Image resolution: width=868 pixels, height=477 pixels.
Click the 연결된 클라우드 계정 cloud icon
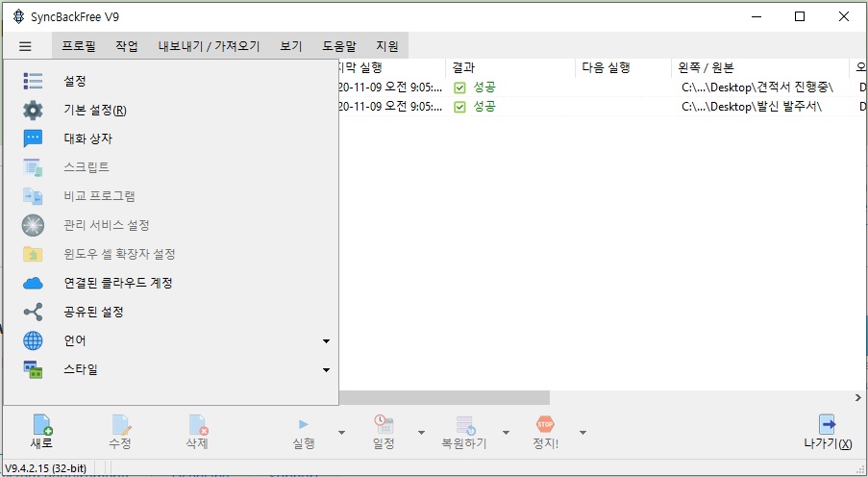pos(33,283)
